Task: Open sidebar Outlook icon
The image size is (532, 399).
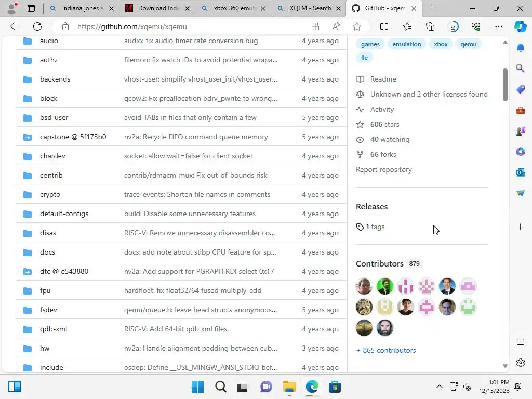Action: pos(521,172)
